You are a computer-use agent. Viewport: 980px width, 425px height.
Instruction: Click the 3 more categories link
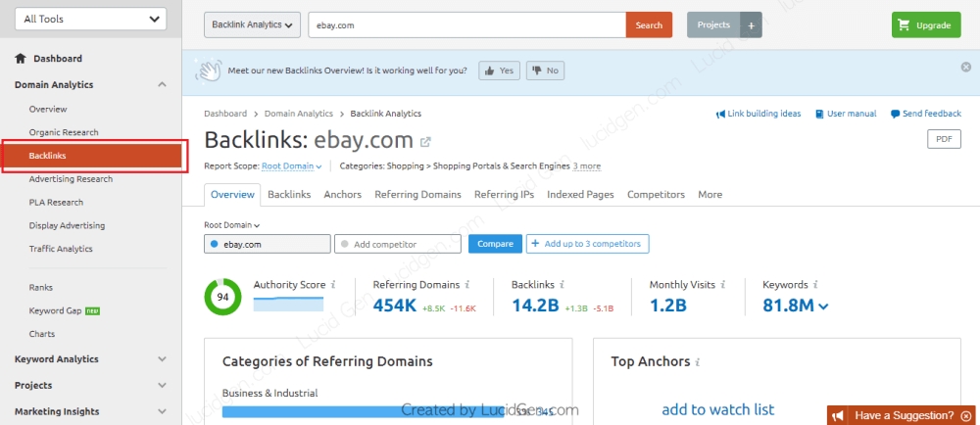point(587,166)
